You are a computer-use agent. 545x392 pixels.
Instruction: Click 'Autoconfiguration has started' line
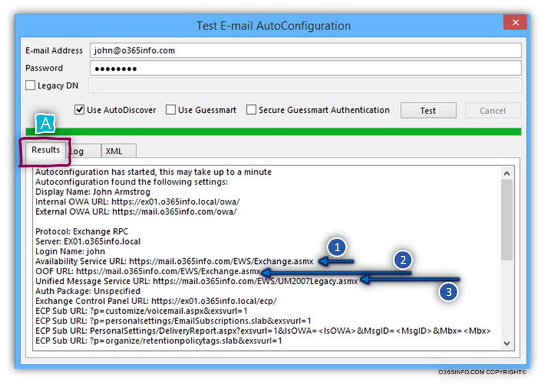(x=154, y=172)
